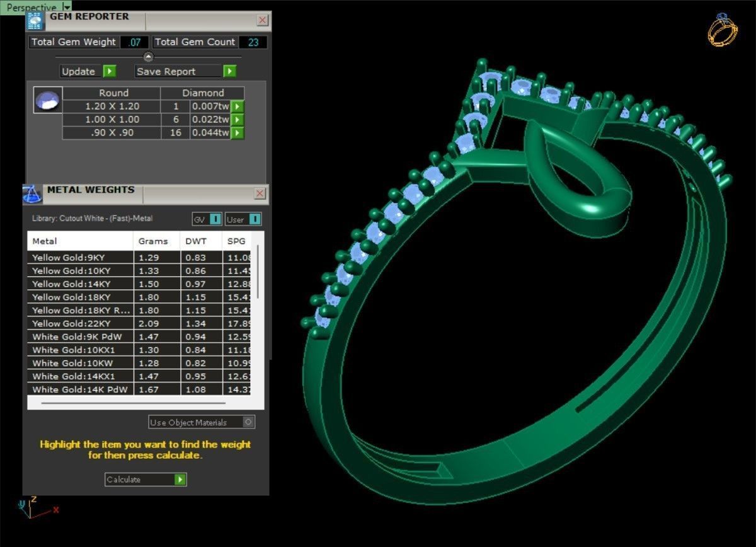The image size is (756, 547).
Task: Click the Metal Weights panel icon
Action: pyautogui.click(x=33, y=193)
